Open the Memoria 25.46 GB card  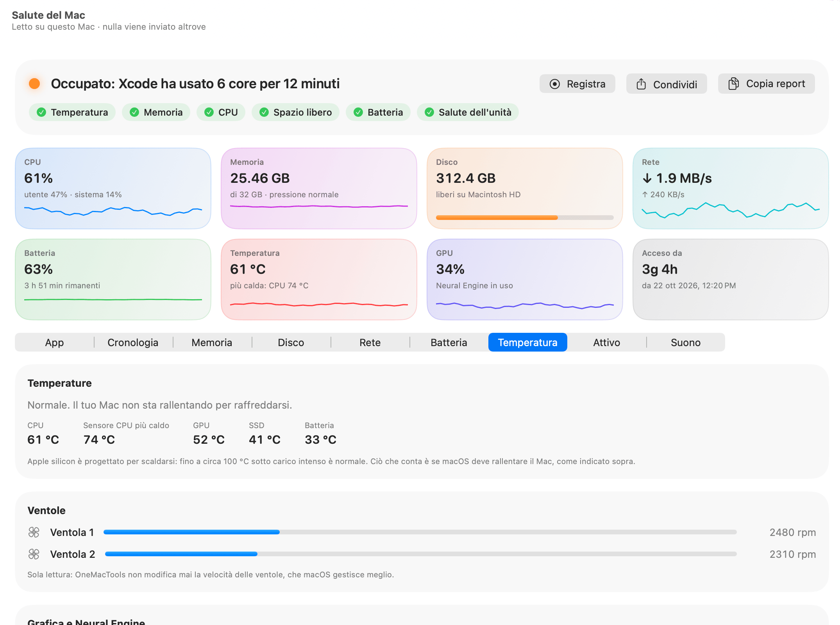319,188
